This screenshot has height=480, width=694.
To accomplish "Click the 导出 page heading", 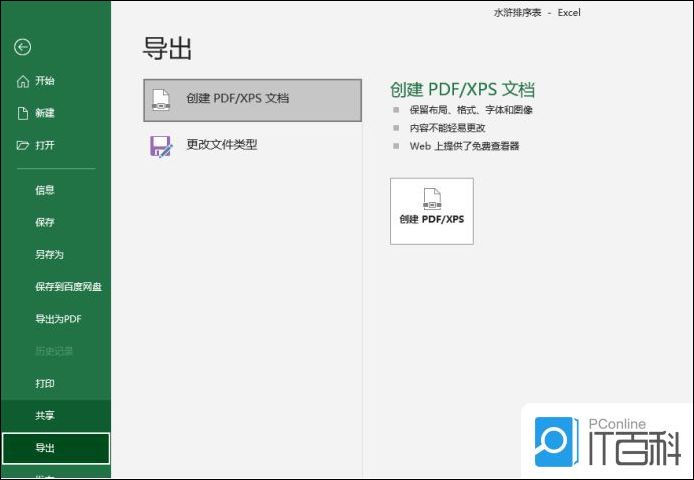I will [167, 49].
